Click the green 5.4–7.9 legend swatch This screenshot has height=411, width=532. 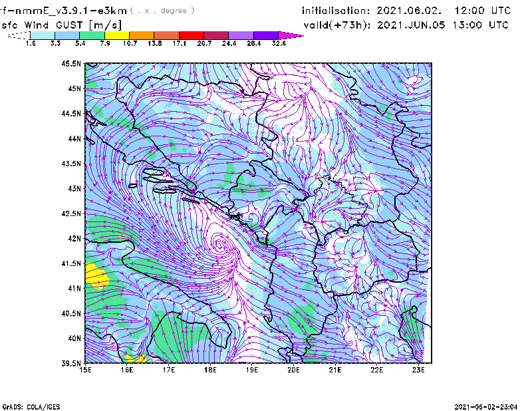pos(92,35)
